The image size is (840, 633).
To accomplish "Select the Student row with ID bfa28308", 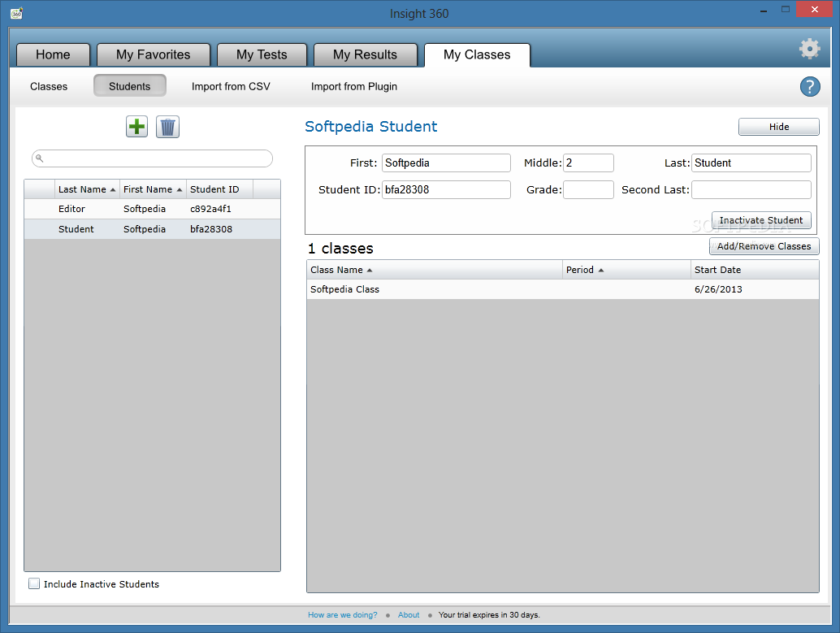I will pos(152,229).
